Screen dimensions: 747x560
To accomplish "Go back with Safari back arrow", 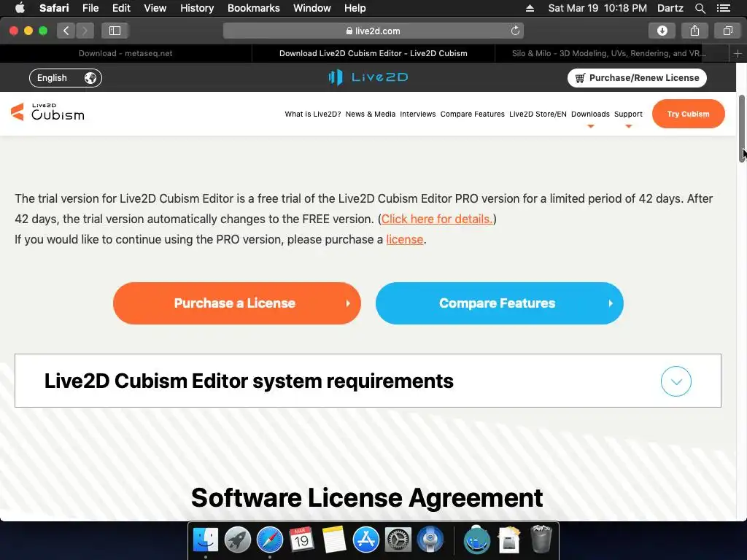I will [66, 31].
